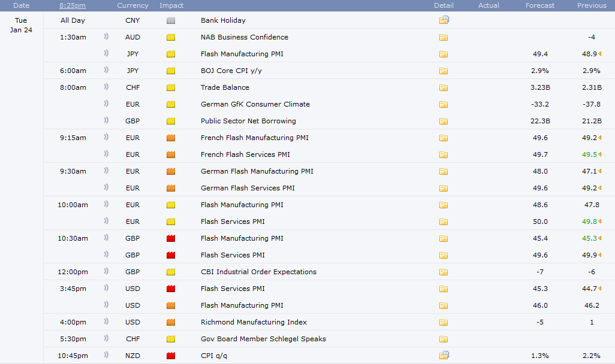Click the Bank Holiday event name
The image size is (615, 364).
click(x=223, y=20)
